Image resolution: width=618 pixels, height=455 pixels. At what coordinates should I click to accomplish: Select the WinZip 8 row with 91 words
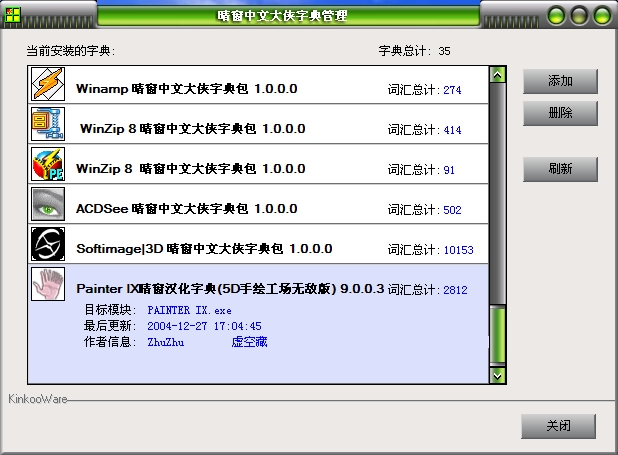(258, 164)
